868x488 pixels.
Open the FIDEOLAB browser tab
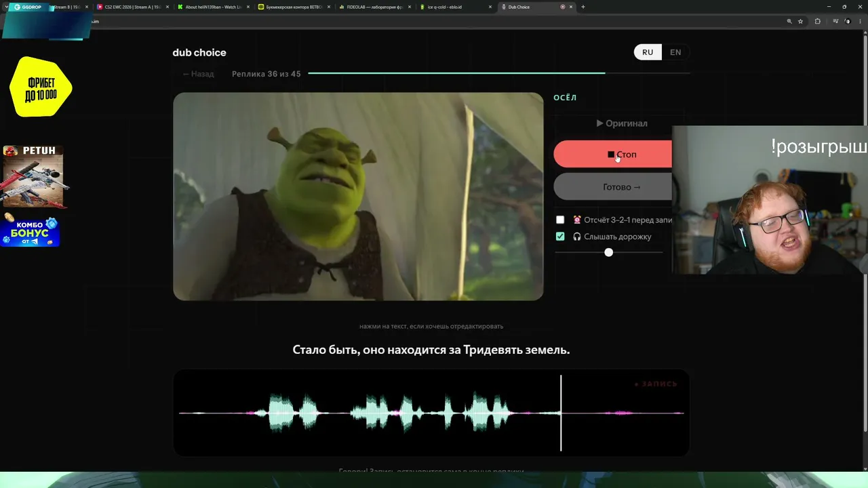point(374,7)
